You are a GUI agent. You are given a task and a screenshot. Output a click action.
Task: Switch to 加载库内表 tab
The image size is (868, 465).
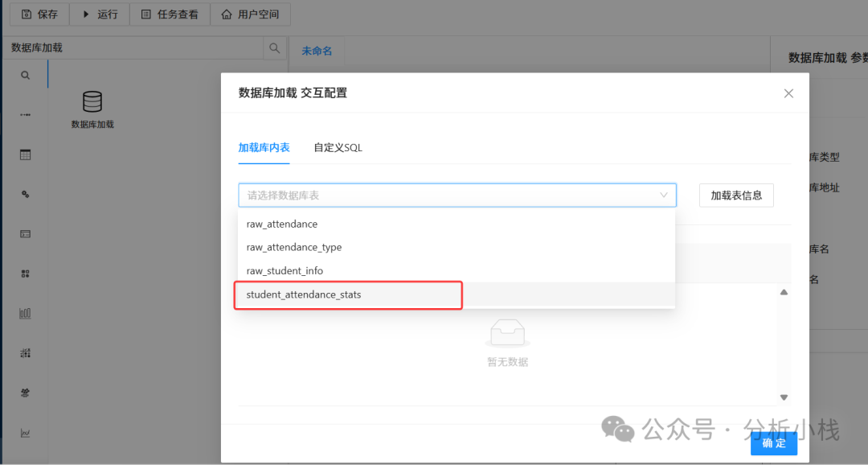point(264,147)
